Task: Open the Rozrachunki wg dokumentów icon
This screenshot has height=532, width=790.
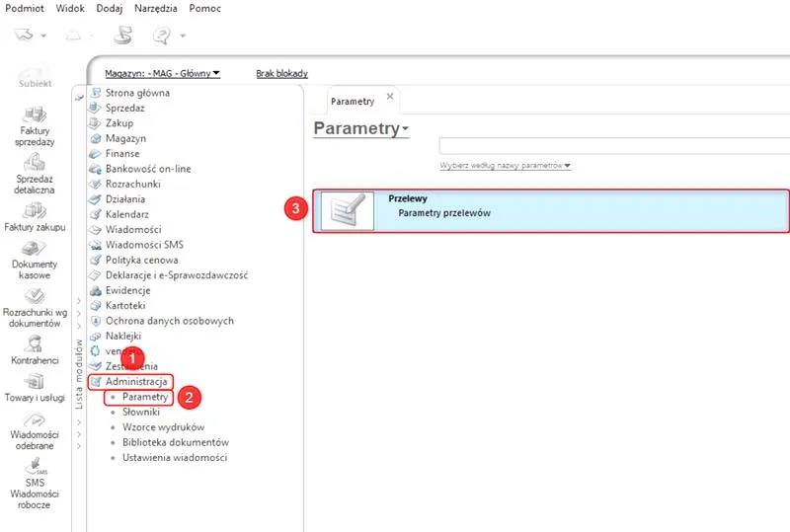Action: 35,296
